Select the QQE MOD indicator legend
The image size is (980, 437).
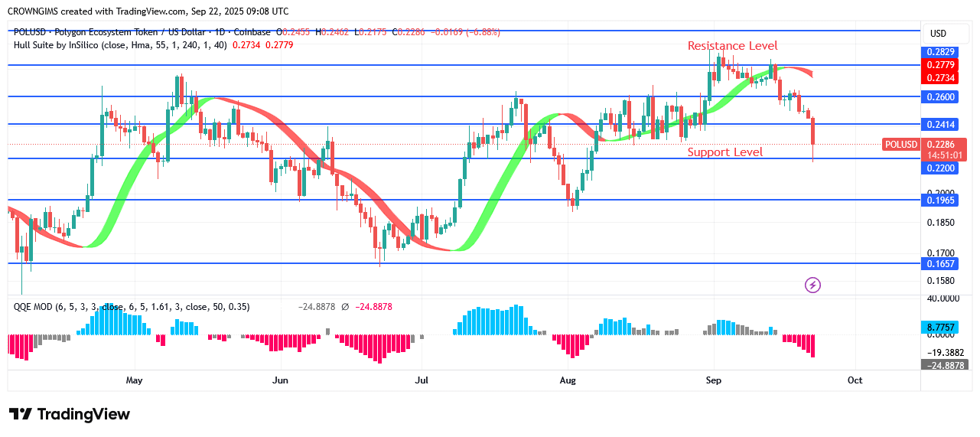coord(132,306)
